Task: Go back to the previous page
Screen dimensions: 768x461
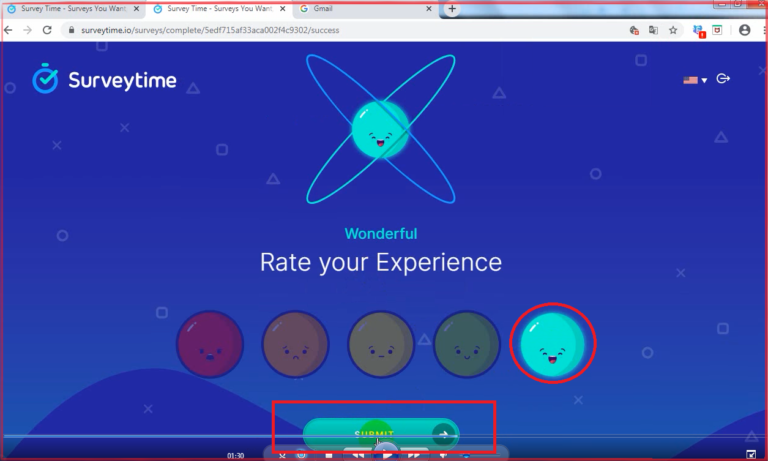Action: click(x=8, y=30)
